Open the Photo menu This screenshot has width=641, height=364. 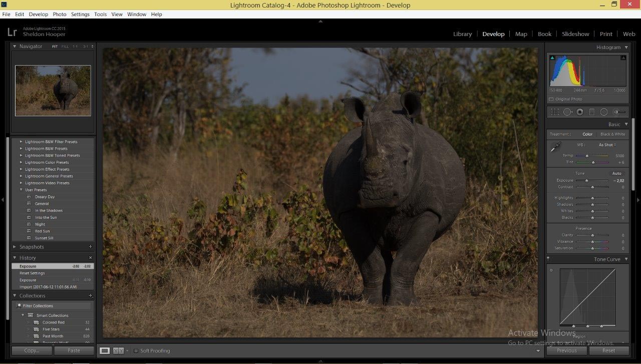click(x=60, y=14)
